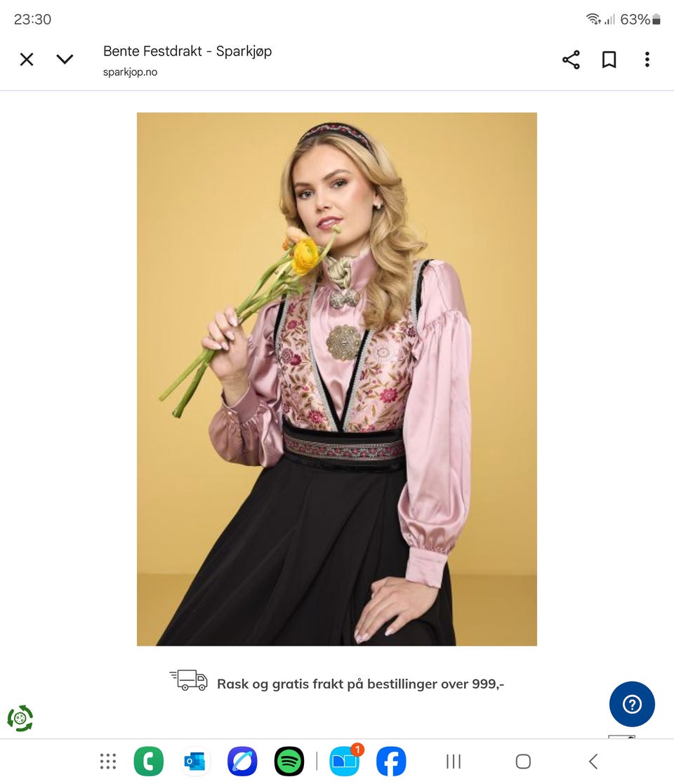Screen dimensions: 674x784
Task: Go to the home screen
Action: tap(523, 762)
